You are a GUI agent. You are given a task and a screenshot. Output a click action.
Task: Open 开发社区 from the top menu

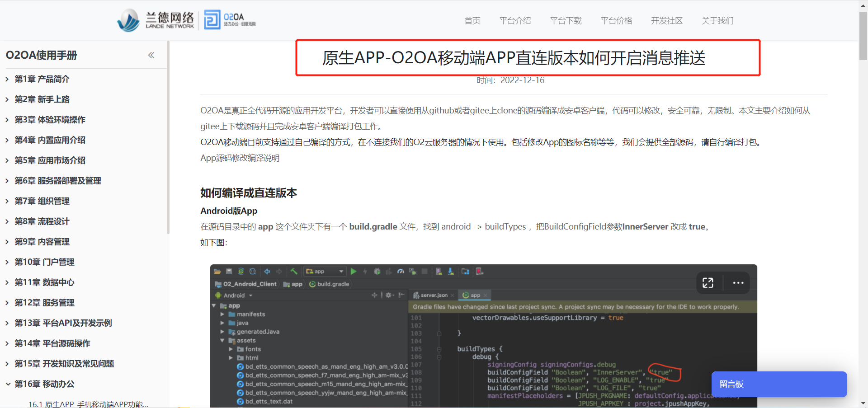click(666, 21)
